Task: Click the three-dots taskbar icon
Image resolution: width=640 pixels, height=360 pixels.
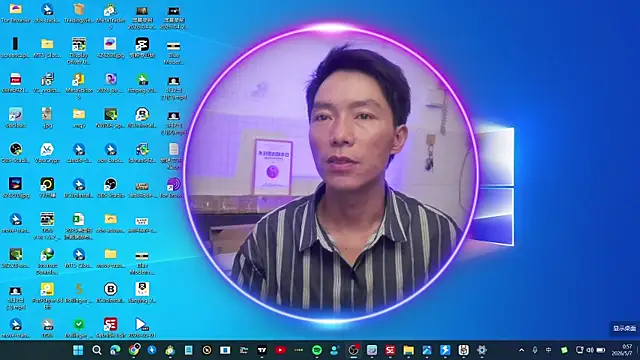Action: tap(298, 350)
